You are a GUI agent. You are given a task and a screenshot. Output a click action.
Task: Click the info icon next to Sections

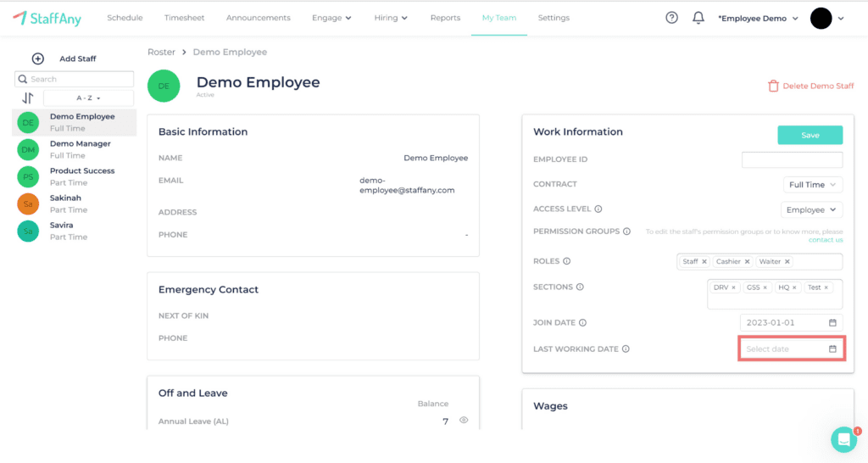(x=580, y=287)
